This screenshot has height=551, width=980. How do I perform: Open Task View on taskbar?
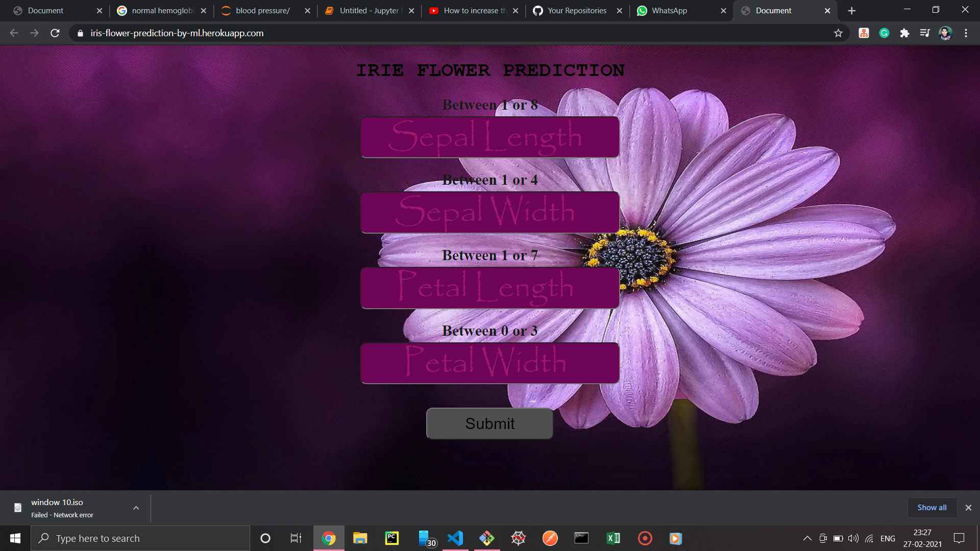coord(296,538)
